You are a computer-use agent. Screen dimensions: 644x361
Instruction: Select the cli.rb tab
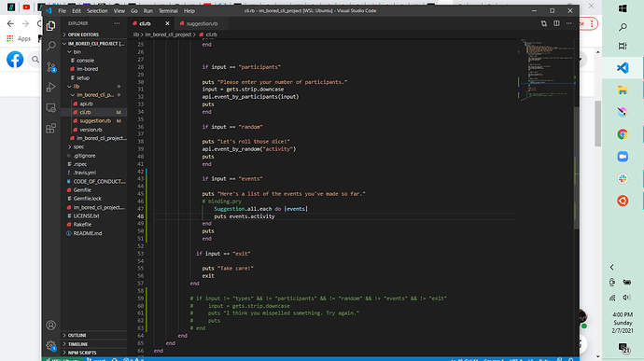click(x=146, y=23)
